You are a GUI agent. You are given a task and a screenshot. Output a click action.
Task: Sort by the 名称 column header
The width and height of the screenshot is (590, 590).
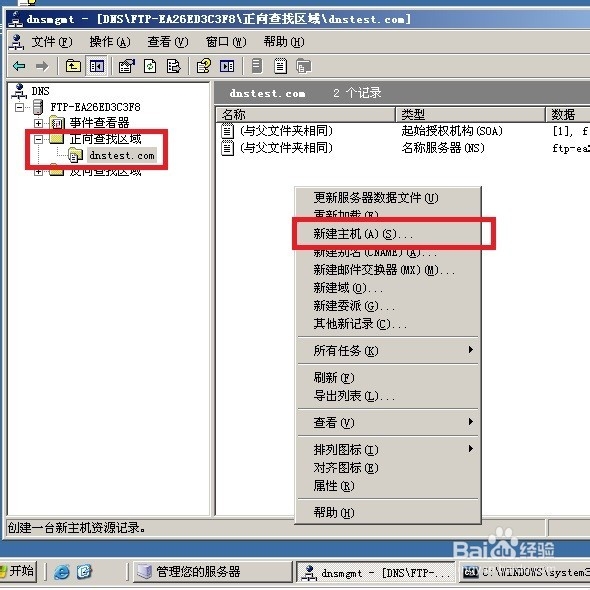pyautogui.click(x=306, y=114)
